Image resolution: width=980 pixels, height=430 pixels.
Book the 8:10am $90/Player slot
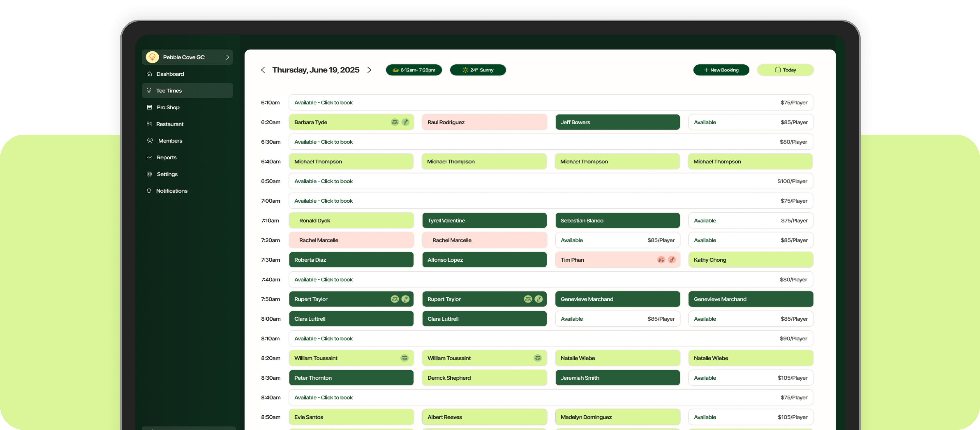[x=551, y=338]
